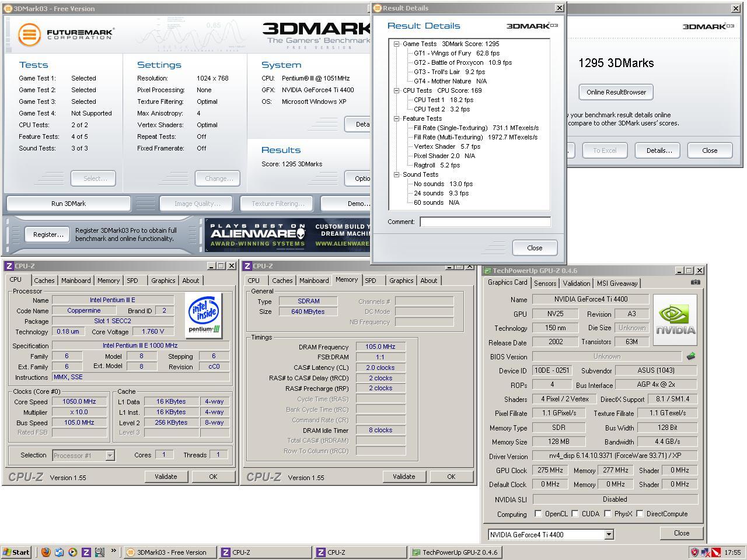Screen dimensions: 747x560
Task: Switch to SPD tab in CPU-Z memory window
Action: 371,281
